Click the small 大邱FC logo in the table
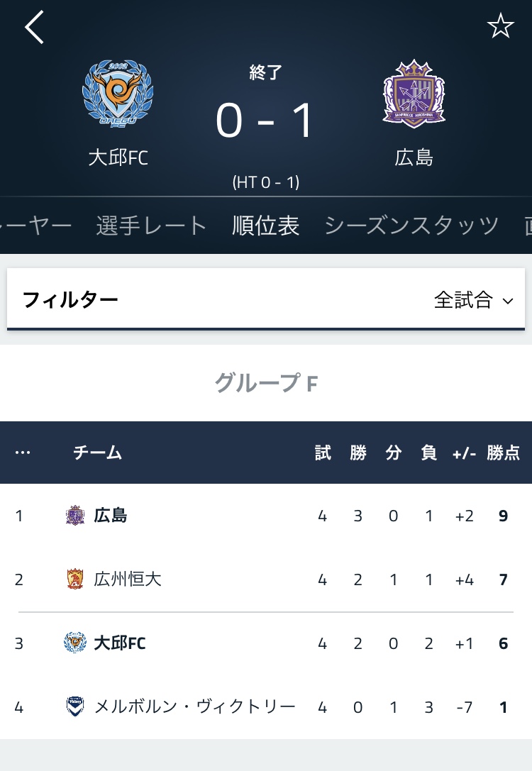Image resolution: width=532 pixels, height=771 pixels. 75,643
